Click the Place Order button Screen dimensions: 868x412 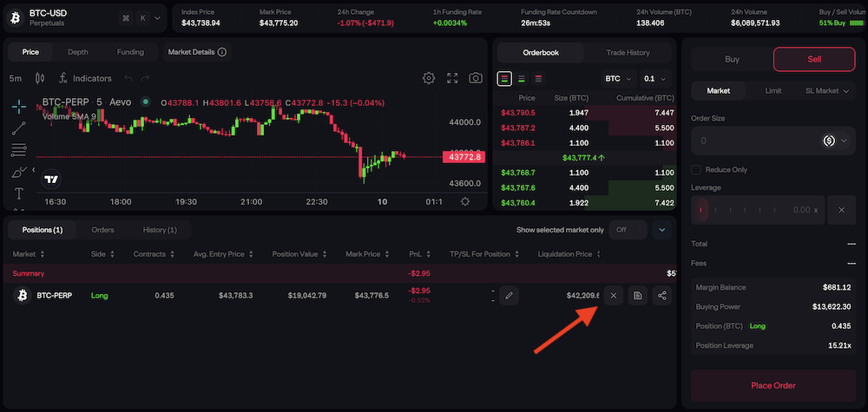click(773, 385)
